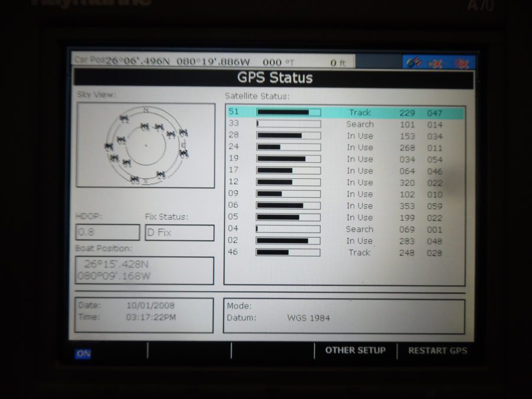Select satellite 05 icon in Sky View

pyautogui.click(x=135, y=179)
